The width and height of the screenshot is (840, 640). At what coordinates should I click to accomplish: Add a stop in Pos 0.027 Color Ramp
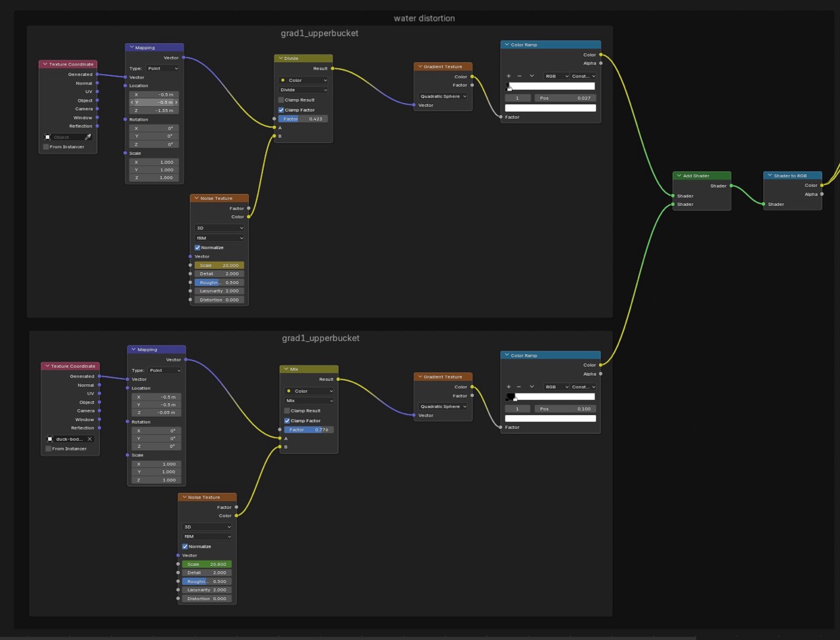tap(509, 76)
